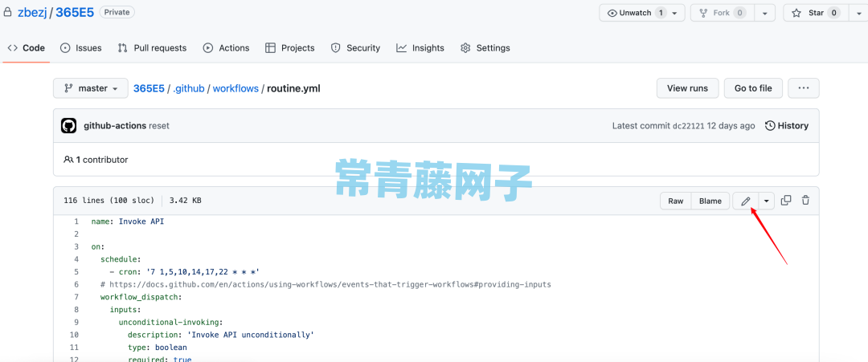This screenshot has width=868, height=362.
Task: Click the cron schedule value text
Action: click(201, 272)
